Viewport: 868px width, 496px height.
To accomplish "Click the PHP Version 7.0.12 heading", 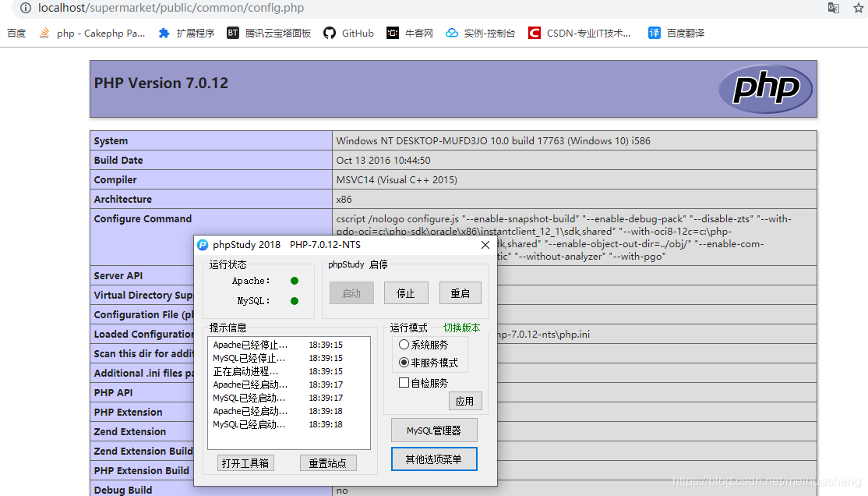I will tap(161, 83).
